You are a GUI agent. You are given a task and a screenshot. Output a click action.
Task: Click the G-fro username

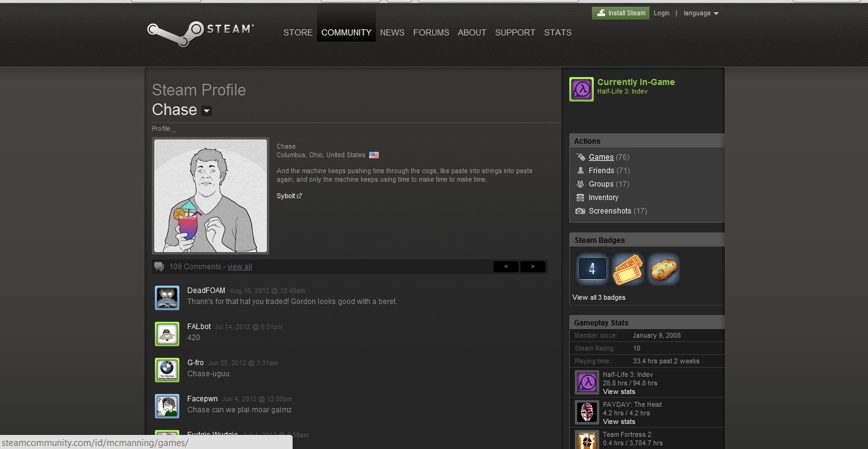196,363
